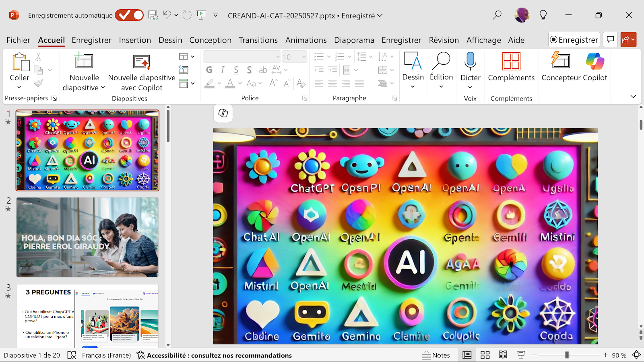Expand the Nouvelle diapositive dropdown arrow

coord(103,88)
